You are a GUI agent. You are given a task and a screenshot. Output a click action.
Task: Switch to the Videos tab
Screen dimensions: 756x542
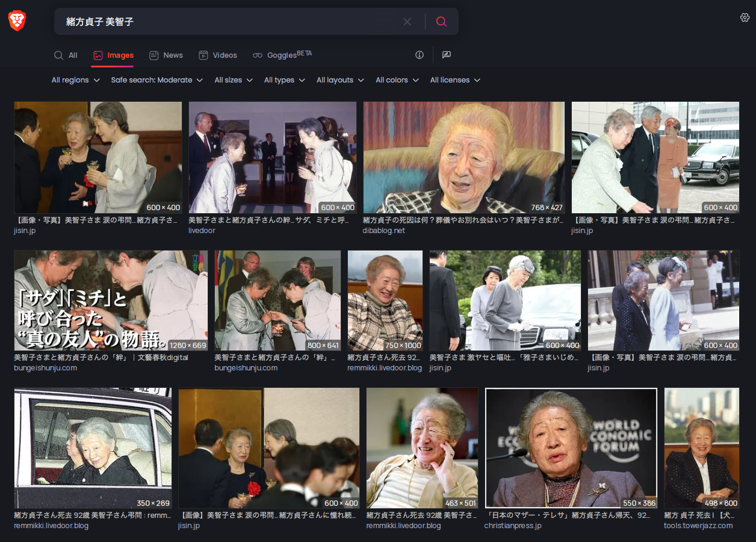point(218,55)
